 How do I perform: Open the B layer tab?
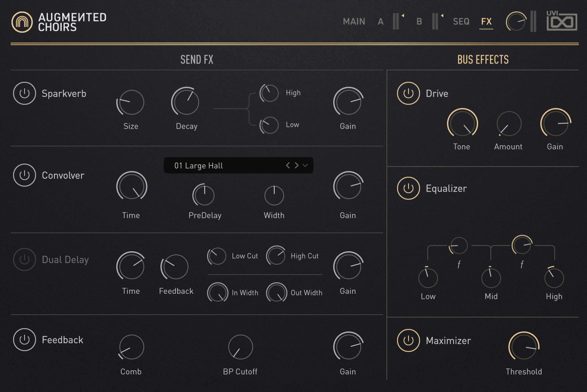point(419,21)
